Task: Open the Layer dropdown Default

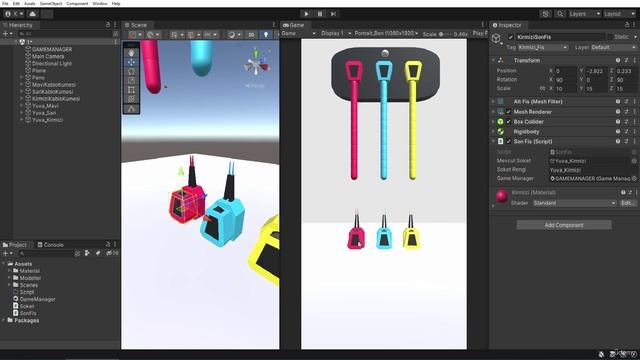Action: coord(613,47)
